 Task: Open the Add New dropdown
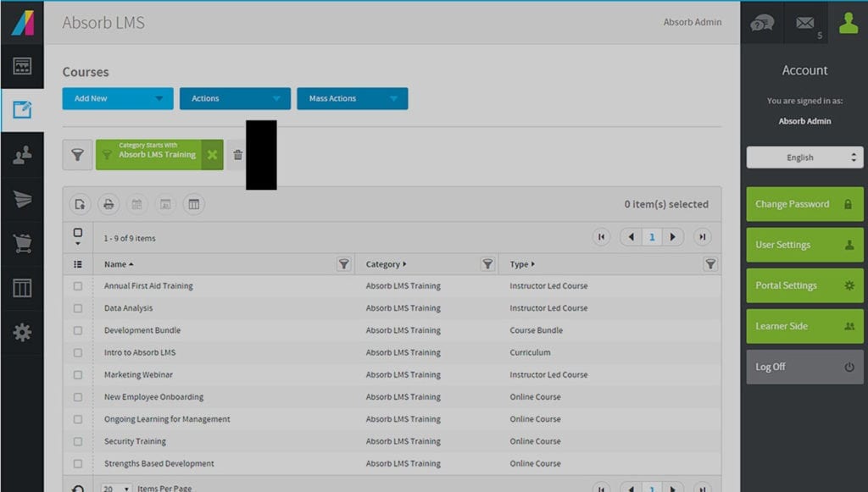coord(117,98)
